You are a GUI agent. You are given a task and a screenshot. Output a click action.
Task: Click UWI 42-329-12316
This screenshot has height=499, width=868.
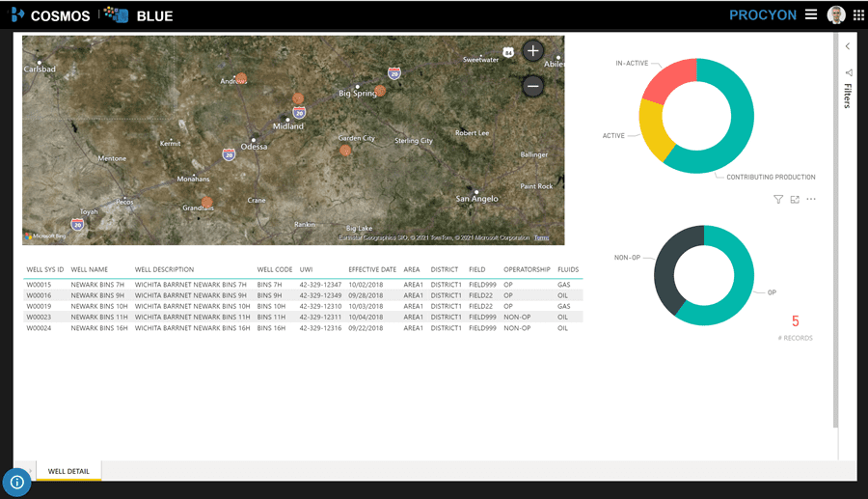pyautogui.click(x=320, y=328)
